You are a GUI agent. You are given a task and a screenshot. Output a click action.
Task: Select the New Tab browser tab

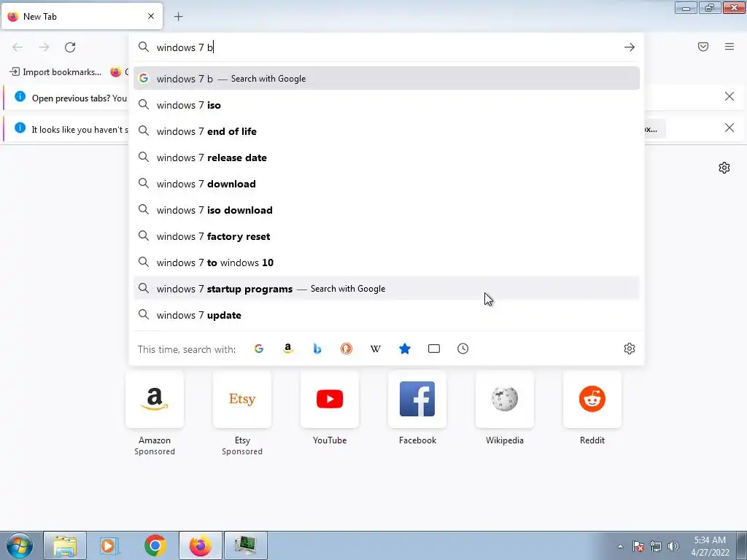click(82, 16)
